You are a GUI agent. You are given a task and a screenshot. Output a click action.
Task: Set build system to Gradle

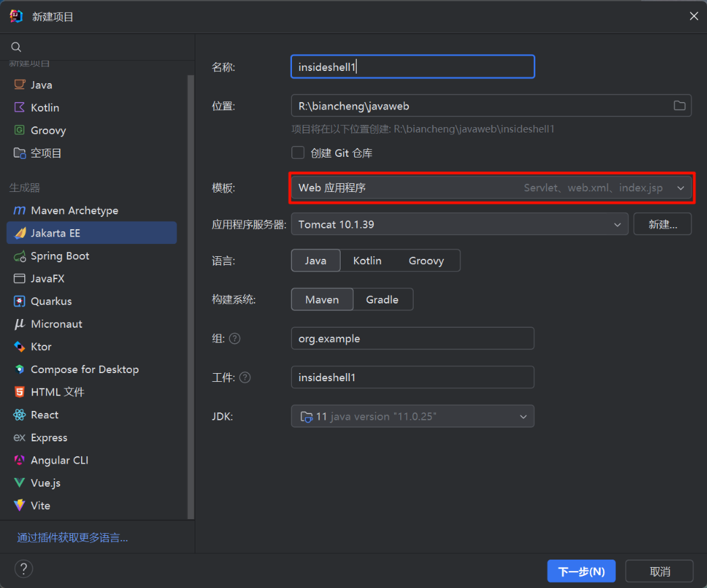[x=382, y=299]
